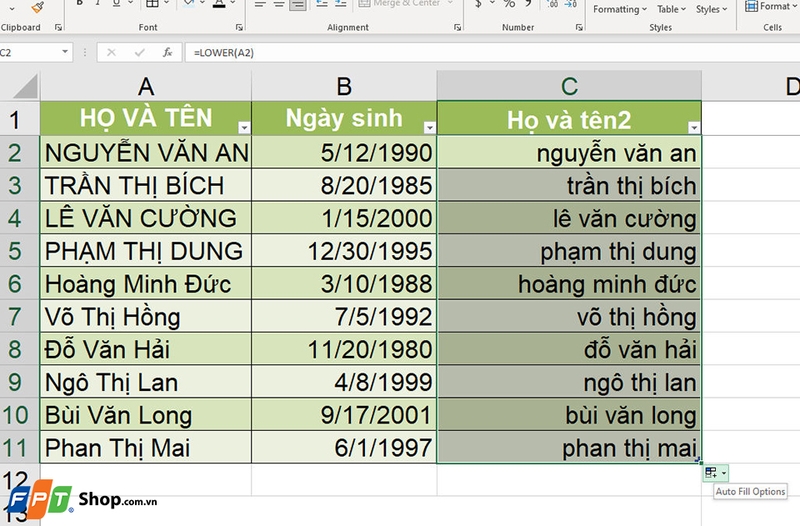Select column C header
Image resolution: width=800 pixels, height=526 pixels.
(569, 86)
